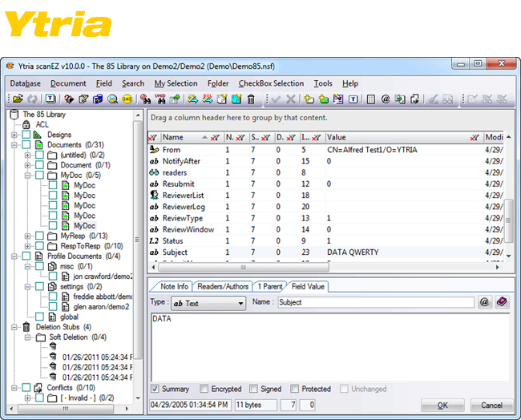Image resolution: width=521 pixels, height=420 pixels.
Task: Click the boxed T toolbar icon beside the grid icon
Action: [353, 99]
